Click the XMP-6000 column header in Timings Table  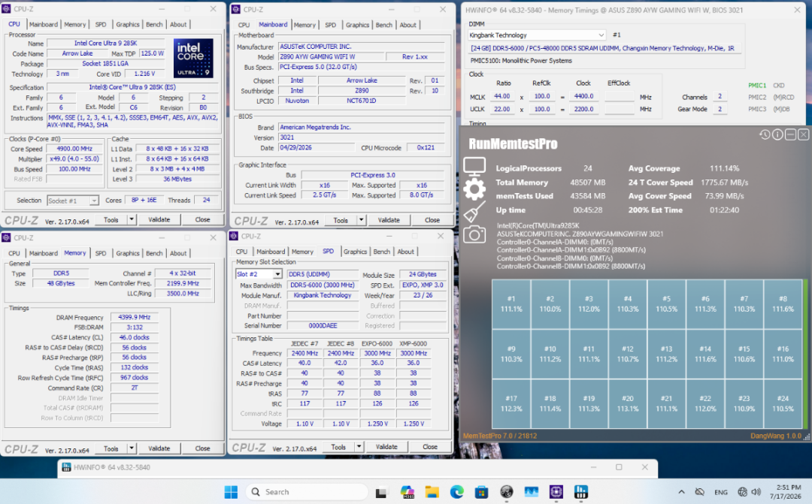pyautogui.click(x=414, y=343)
